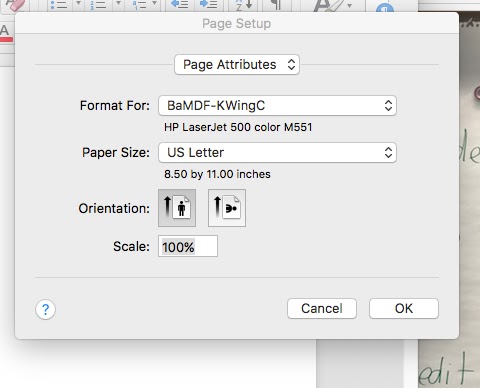Click the 8.50 by 11.00 inches text

coord(217,174)
